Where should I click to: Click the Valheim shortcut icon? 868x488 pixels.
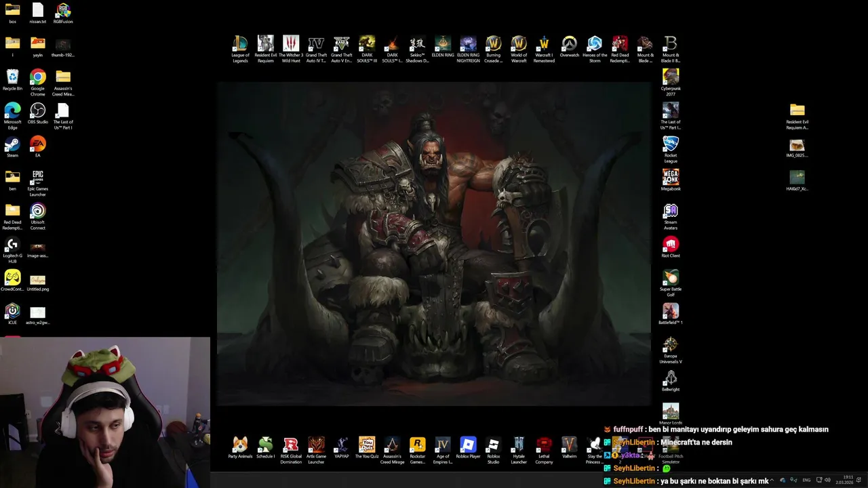pos(570,447)
